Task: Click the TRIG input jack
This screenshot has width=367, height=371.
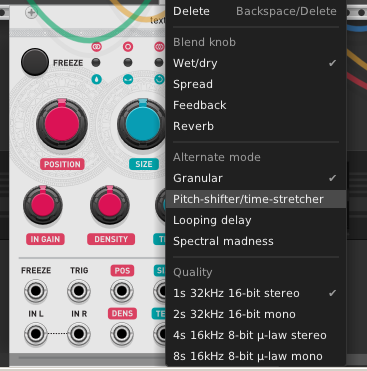Action: (x=79, y=291)
